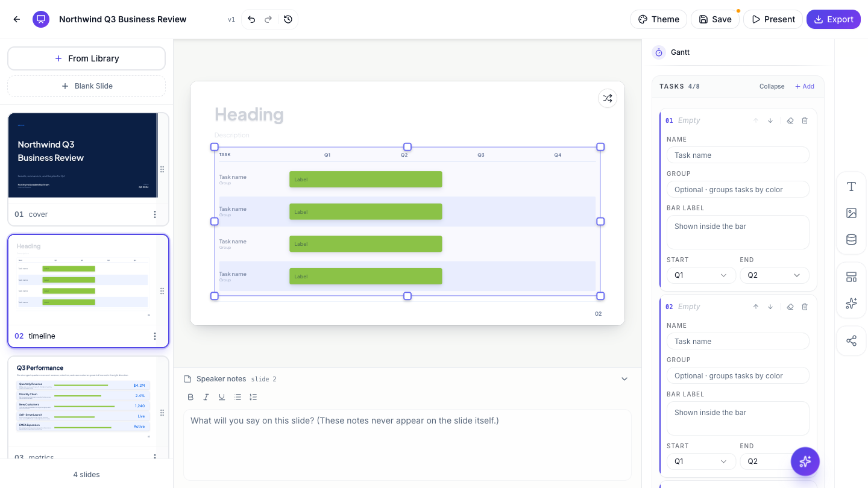Select the cover slide thumbnail

[83, 155]
